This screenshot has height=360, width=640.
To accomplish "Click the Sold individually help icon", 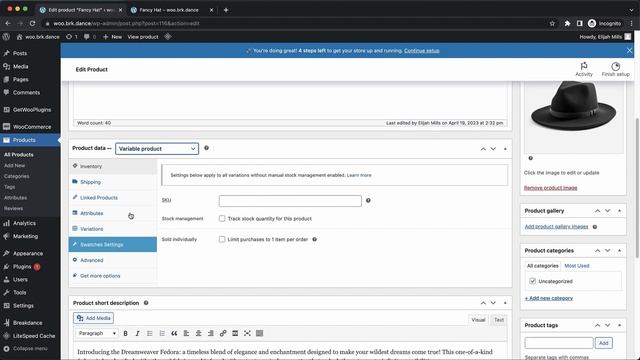I will 315,239.
